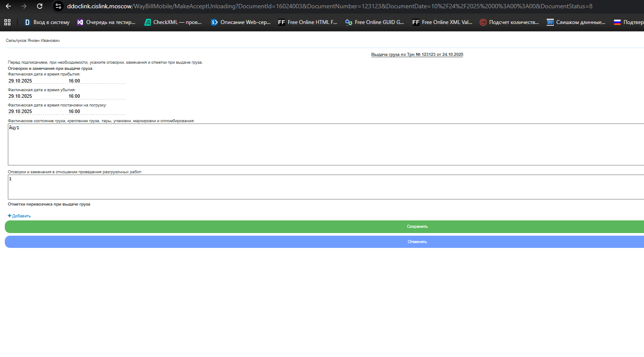The image size is (644, 357).
Task: Click the label 'Оговорки и замечания при выдаче груза'
Action: tap(50, 69)
